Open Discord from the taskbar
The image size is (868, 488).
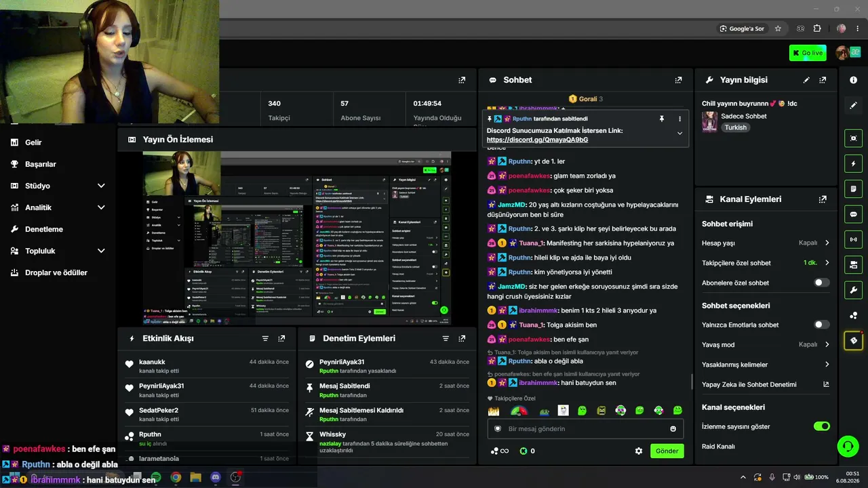(216, 477)
